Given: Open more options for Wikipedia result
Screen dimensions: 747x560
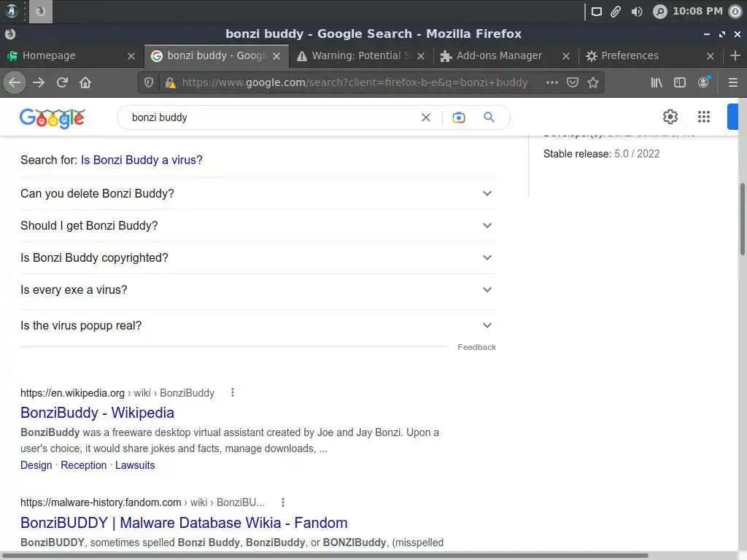Looking at the screenshot, I should click(x=233, y=392).
